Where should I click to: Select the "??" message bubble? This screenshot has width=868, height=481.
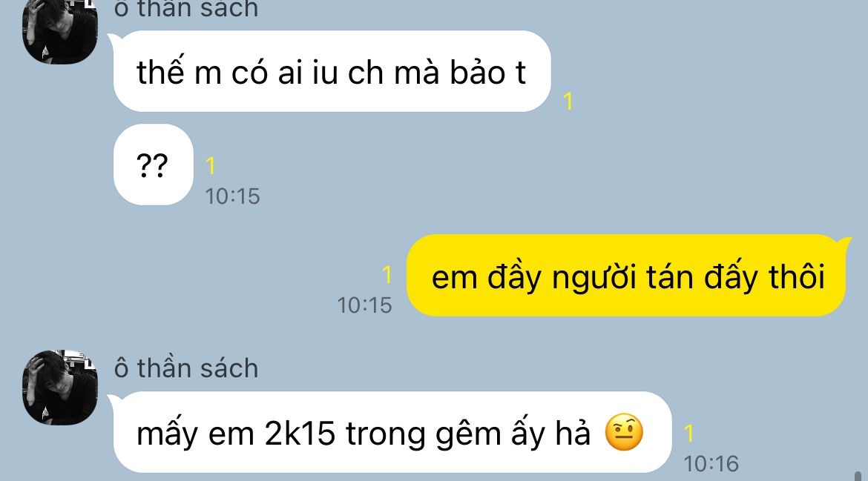coord(154,165)
